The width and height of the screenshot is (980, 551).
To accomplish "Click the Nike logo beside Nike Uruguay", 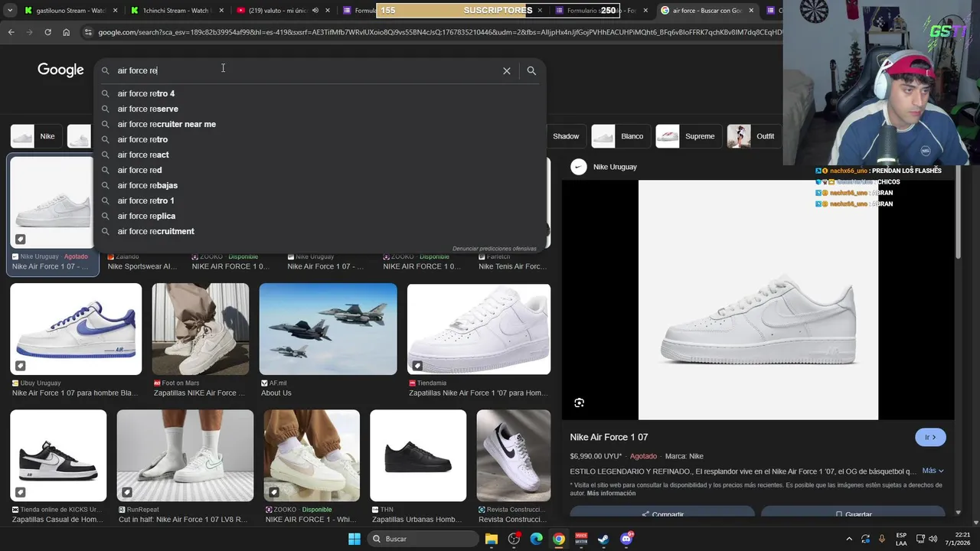I will (x=579, y=167).
